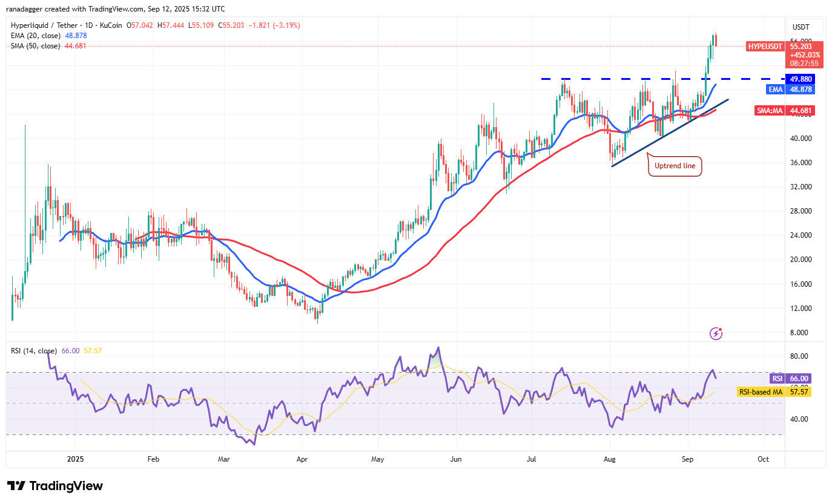Screen dimensions: 832x504
Task: Click the ranadagger TradingView.com attribution text
Action: (115, 8)
